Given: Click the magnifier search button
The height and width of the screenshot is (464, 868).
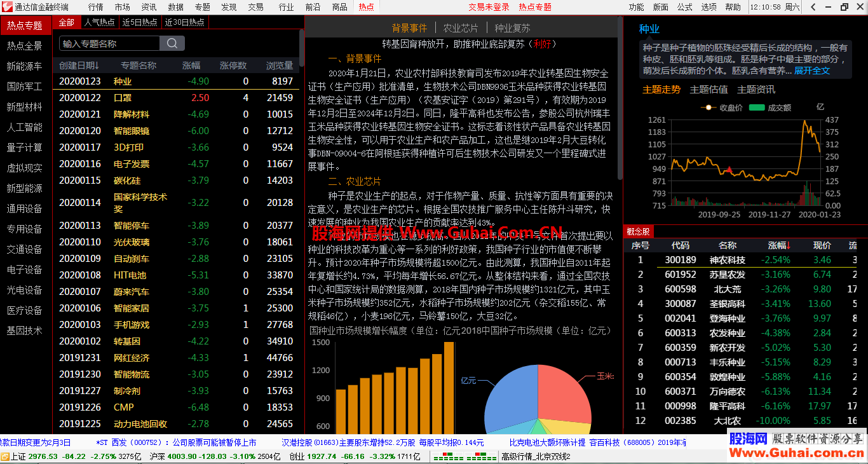Looking at the screenshot, I should coord(172,43).
